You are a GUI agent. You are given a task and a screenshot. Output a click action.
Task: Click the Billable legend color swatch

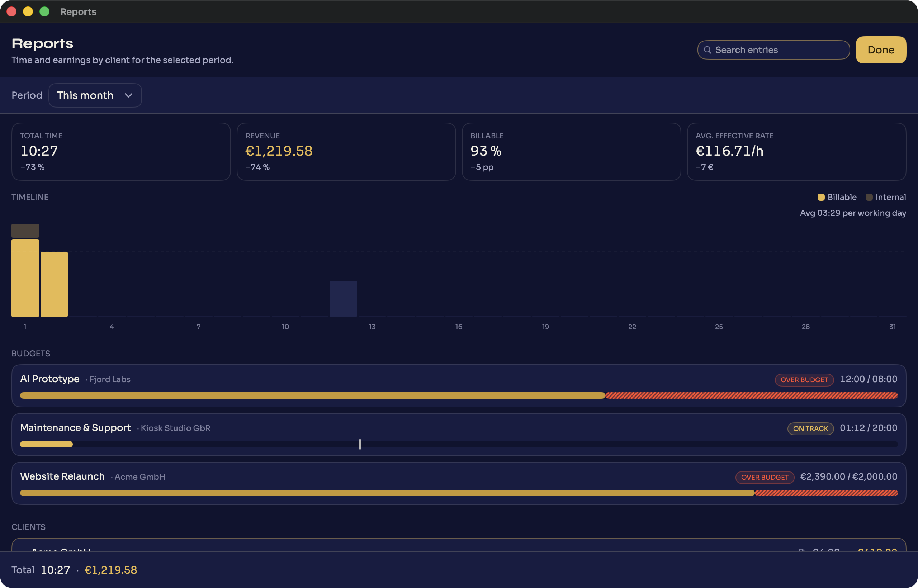(x=821, y=198)
